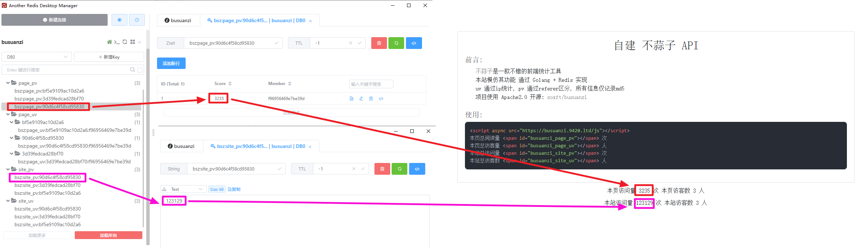Click pencil edit icon in Zset row

361,99
